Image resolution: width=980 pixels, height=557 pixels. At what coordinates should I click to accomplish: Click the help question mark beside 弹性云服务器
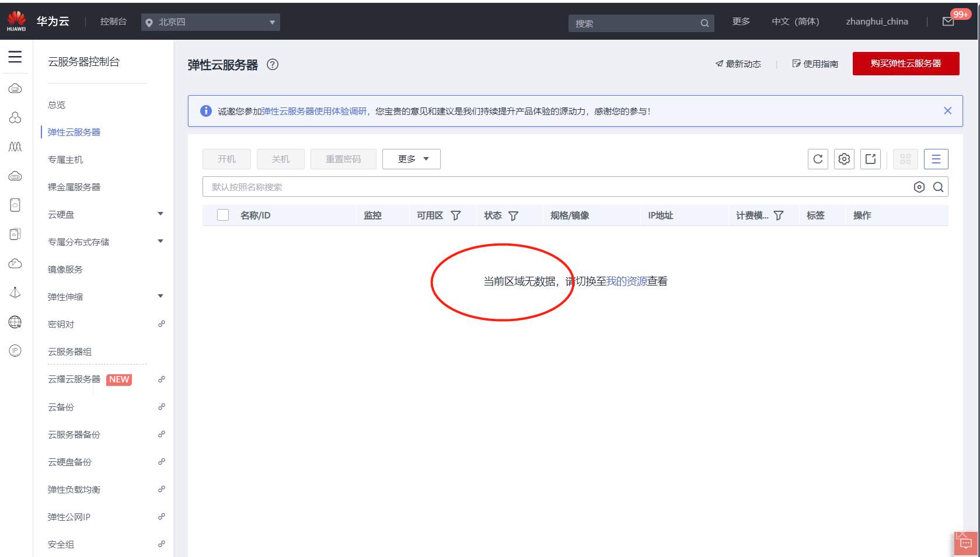(273, 65)
